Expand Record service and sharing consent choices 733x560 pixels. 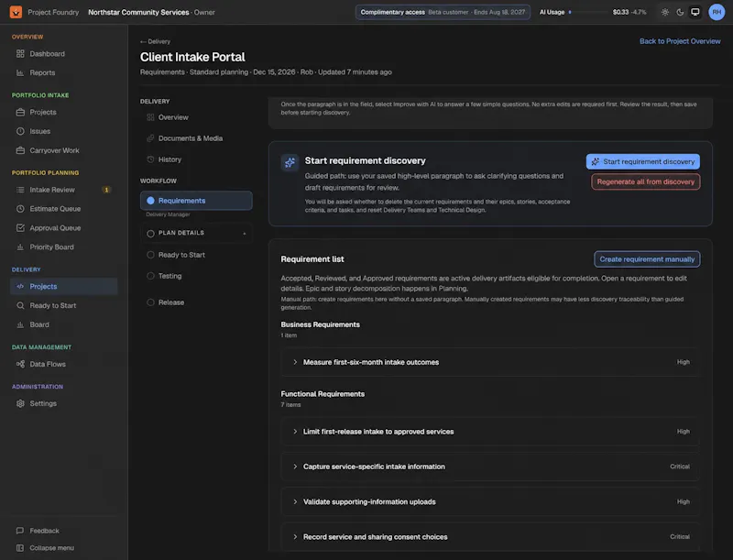click(490, 536)
